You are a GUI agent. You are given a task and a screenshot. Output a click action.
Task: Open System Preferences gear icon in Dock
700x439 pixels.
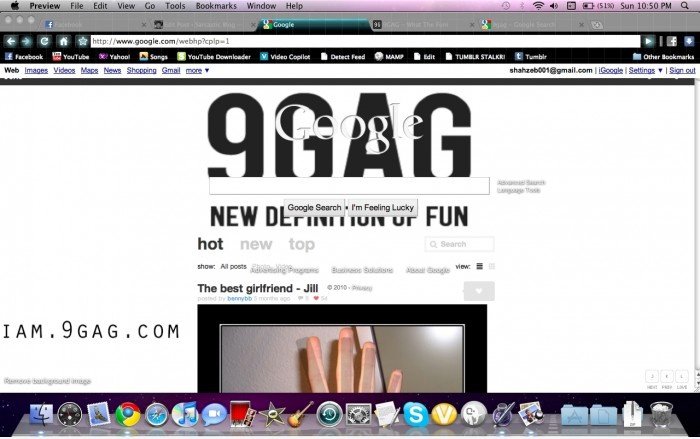coord(358,414)
